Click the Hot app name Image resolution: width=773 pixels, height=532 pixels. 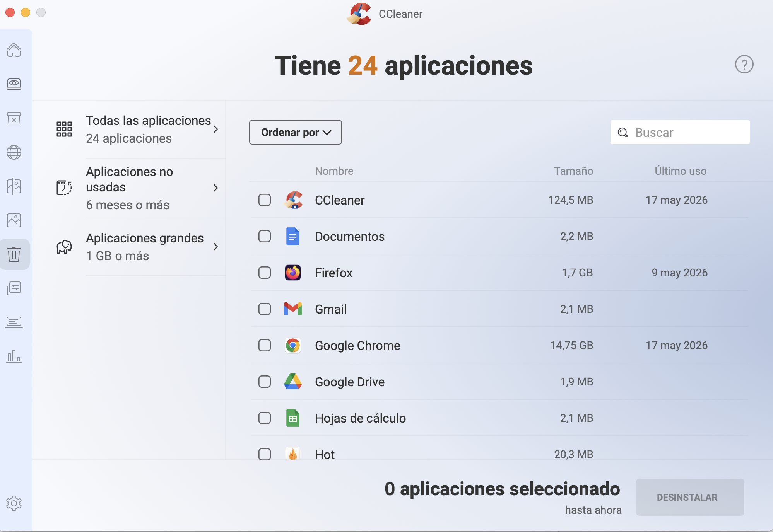(325, 455)
